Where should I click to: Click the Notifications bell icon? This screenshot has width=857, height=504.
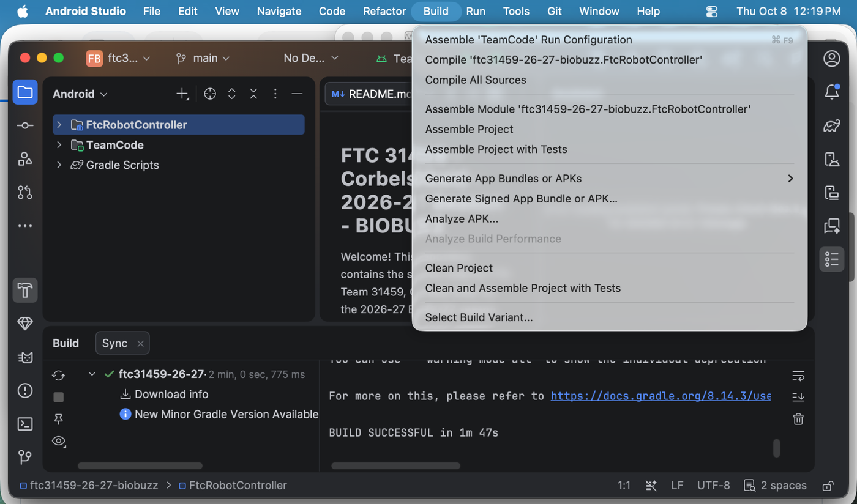(x=831, y=92)
